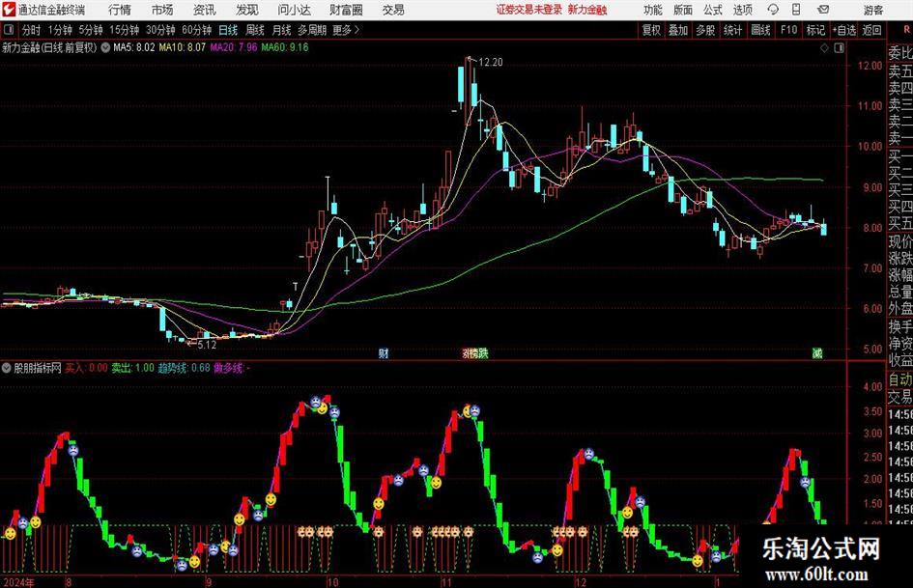Open the 市场 menu
This screenshot has height=588, width=913.
(x=162, y=10)
